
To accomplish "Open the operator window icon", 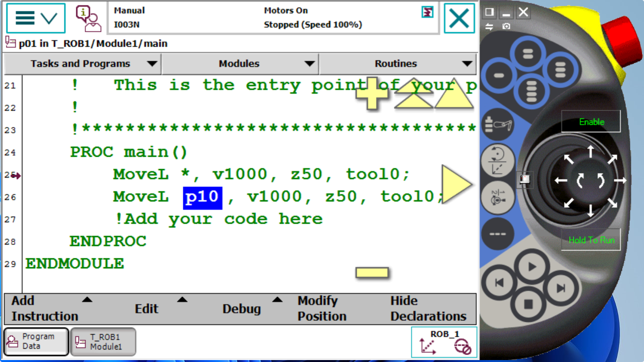I will 88,18.
